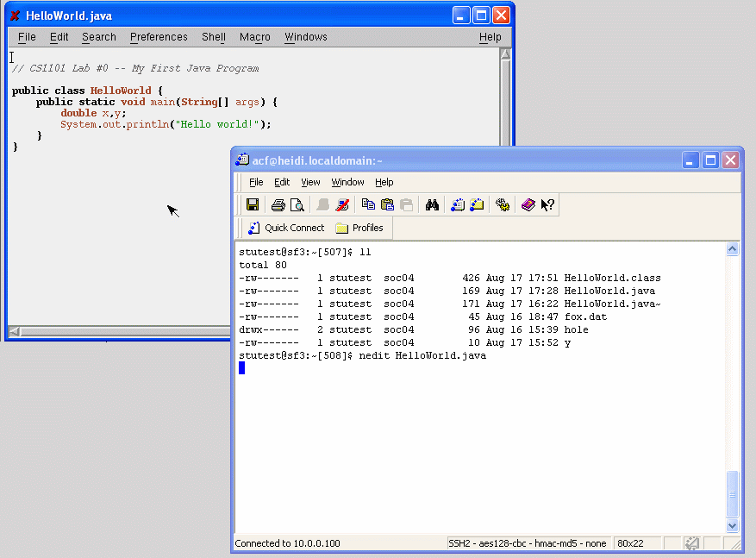Click terminal scrollbar down arrow
Screen dimensions: 756x558
point(732,526)
